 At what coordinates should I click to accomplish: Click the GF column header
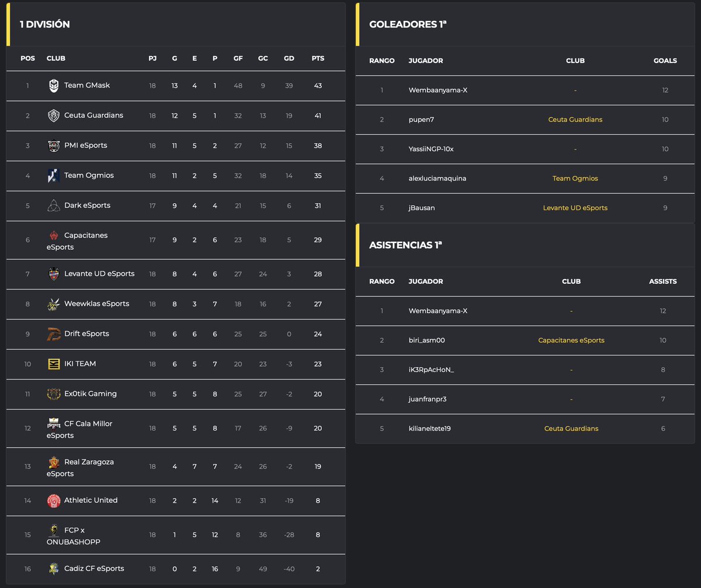pyautogui.click(x=238, y=58)
